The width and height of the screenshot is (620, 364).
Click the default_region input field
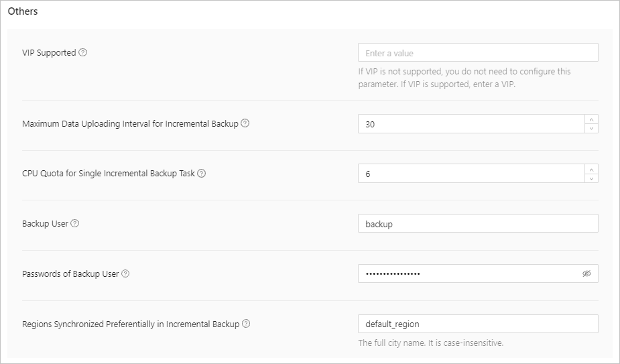477,324
